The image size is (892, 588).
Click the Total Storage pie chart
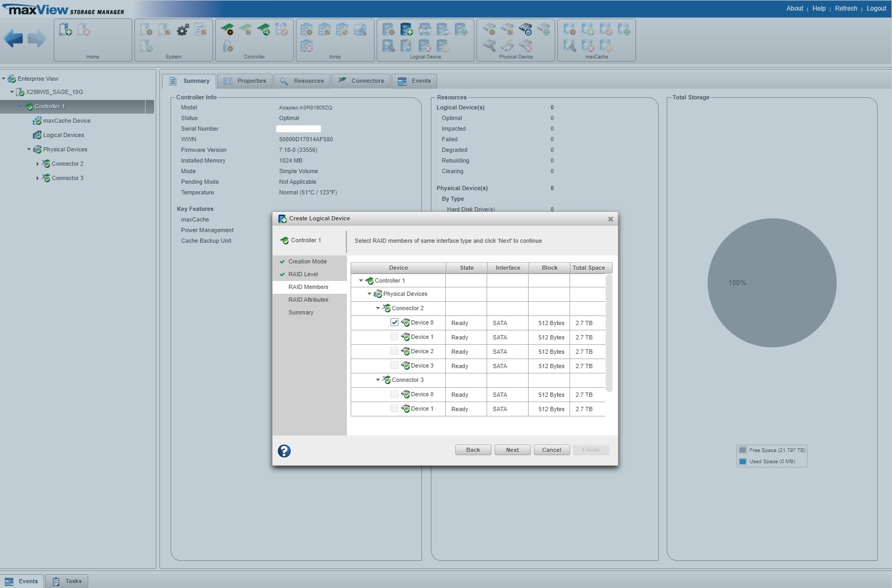[x=772, y=283]
